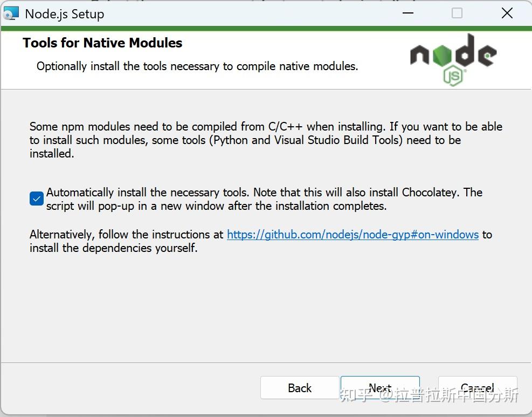
Task: Proceed by clicking the Next button
Action: click(x=380, y=388)
